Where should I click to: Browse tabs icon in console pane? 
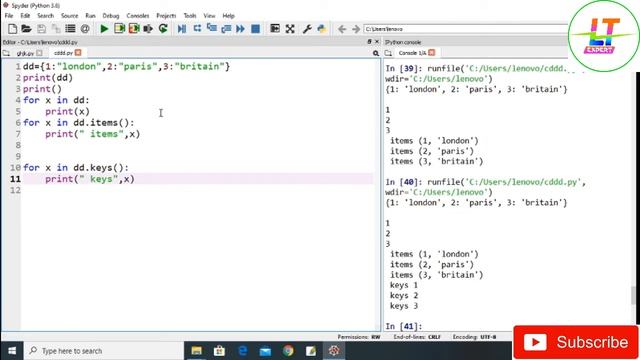coord(388,53)
